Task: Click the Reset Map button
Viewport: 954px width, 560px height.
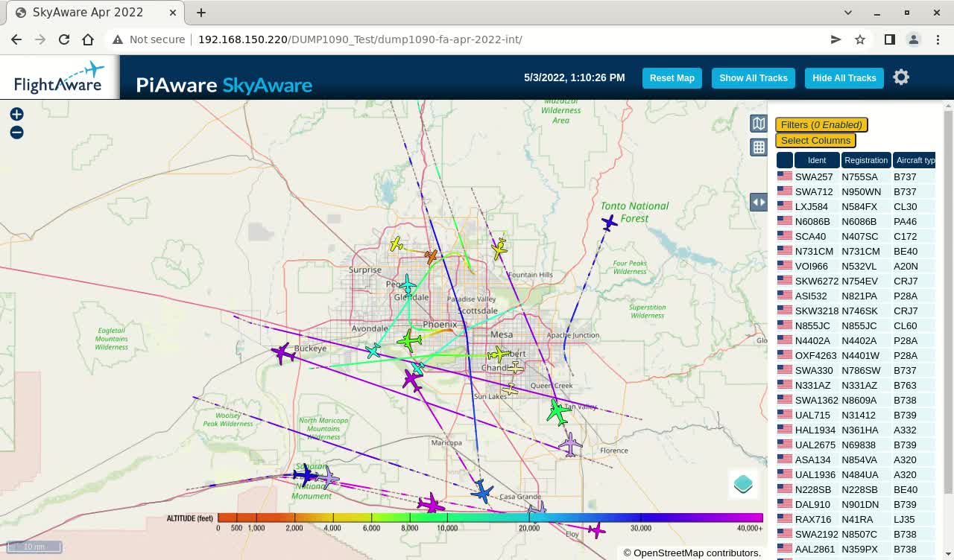Action: click(x=672, y=78)
